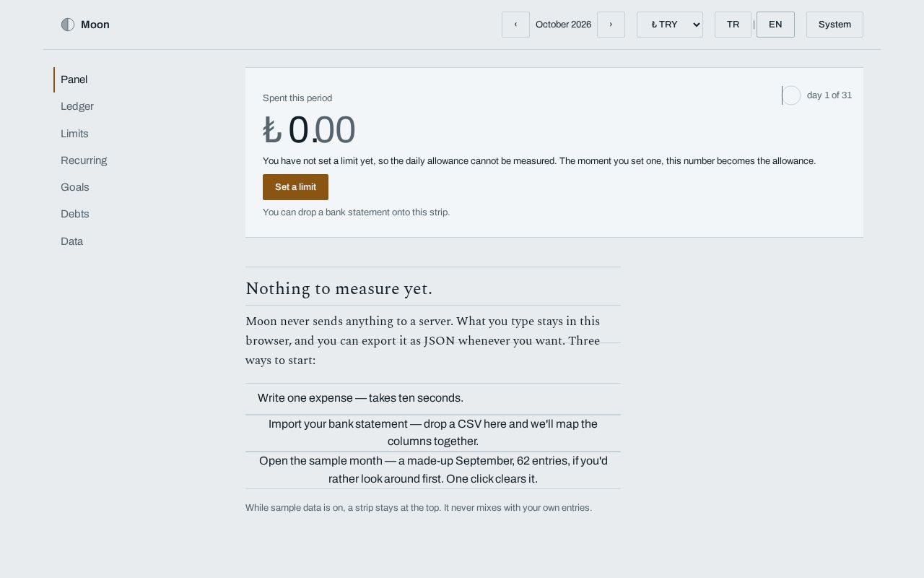The height and width of the screenshot is (578, 924).
Task: Click 'Import your bank statement' option
Action: tap(433, 433)
